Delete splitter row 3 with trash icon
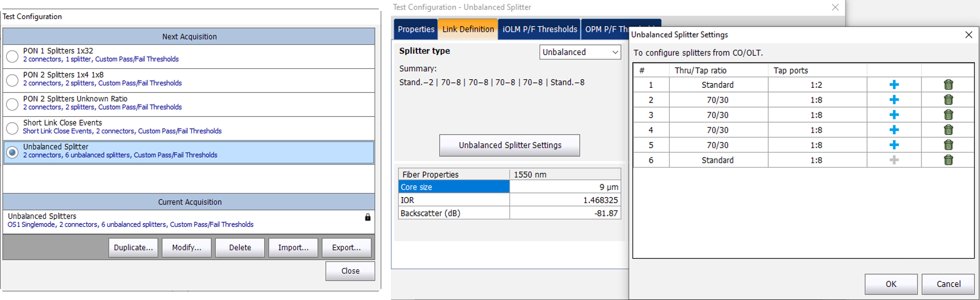 point(948,115)
